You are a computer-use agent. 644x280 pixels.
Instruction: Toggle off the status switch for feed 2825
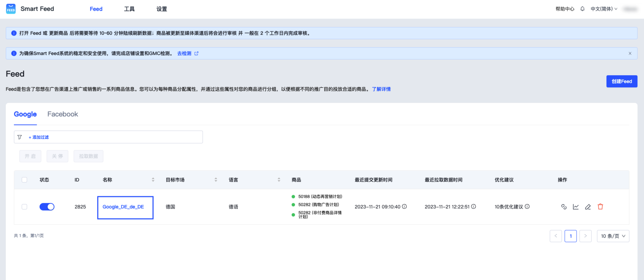coord(47,207)
